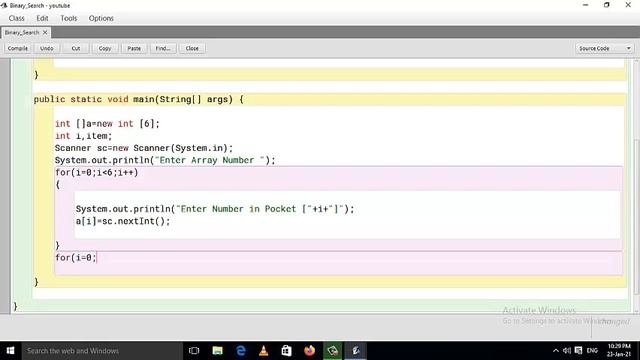Click the Compile button

(x=18, y=48)
